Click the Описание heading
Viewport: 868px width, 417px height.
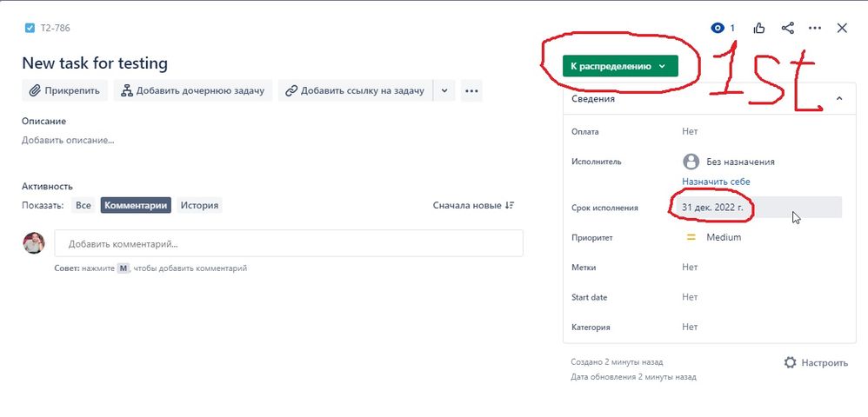43,121
